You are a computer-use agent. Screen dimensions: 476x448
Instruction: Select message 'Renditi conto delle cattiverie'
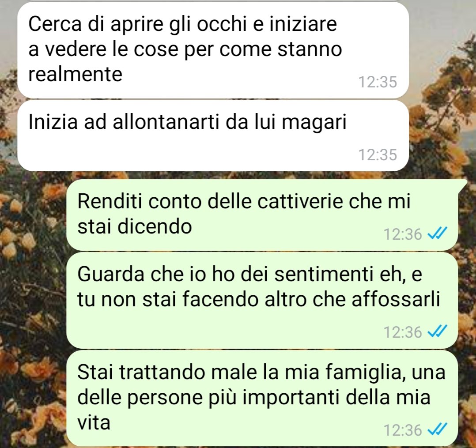coord(262,215)
